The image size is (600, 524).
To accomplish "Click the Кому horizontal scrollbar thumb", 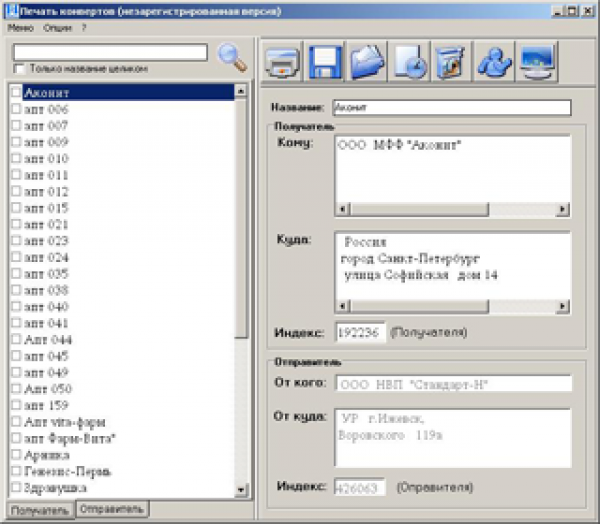I will [419, 209].
